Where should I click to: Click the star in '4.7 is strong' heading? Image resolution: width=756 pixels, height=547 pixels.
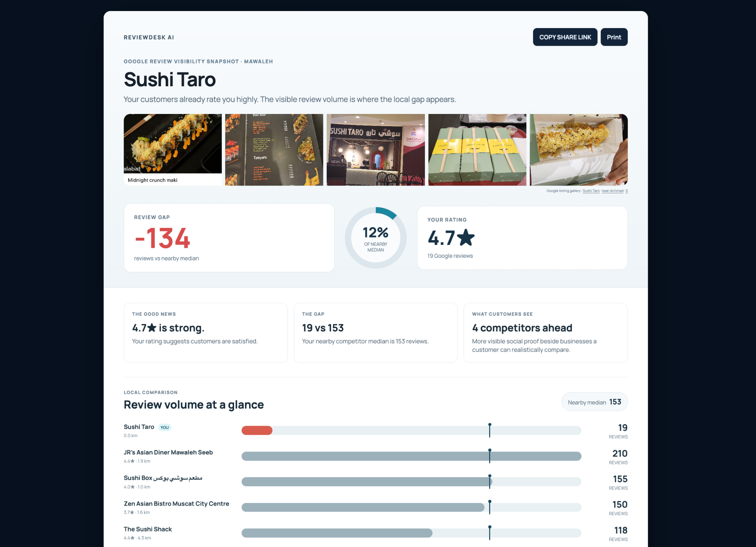coord(152,328)
